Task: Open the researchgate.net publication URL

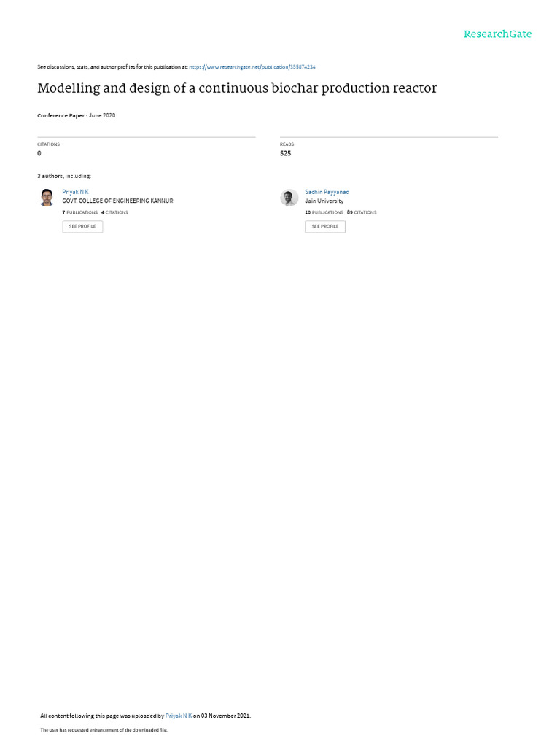Action: pos(252,67)
